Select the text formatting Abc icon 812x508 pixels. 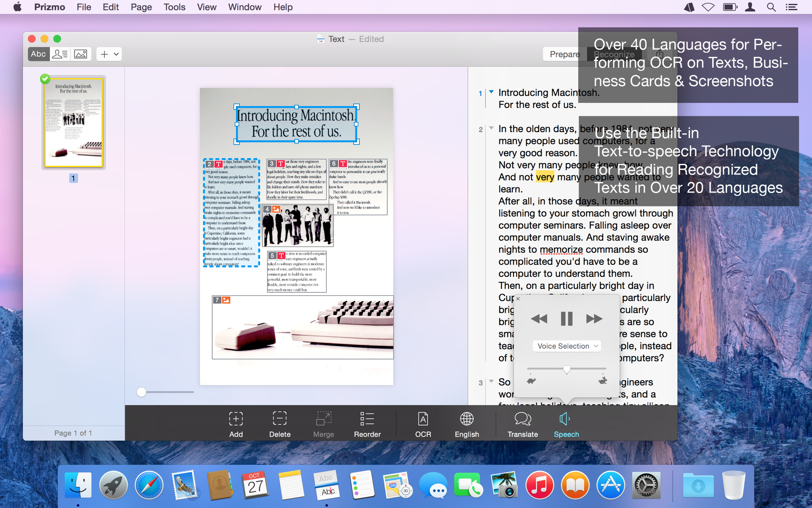(x=38, y=53)
